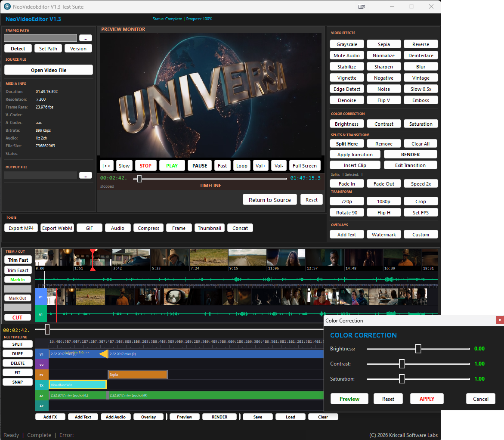
Task: Select the FX track header
Action: point(42,375)
